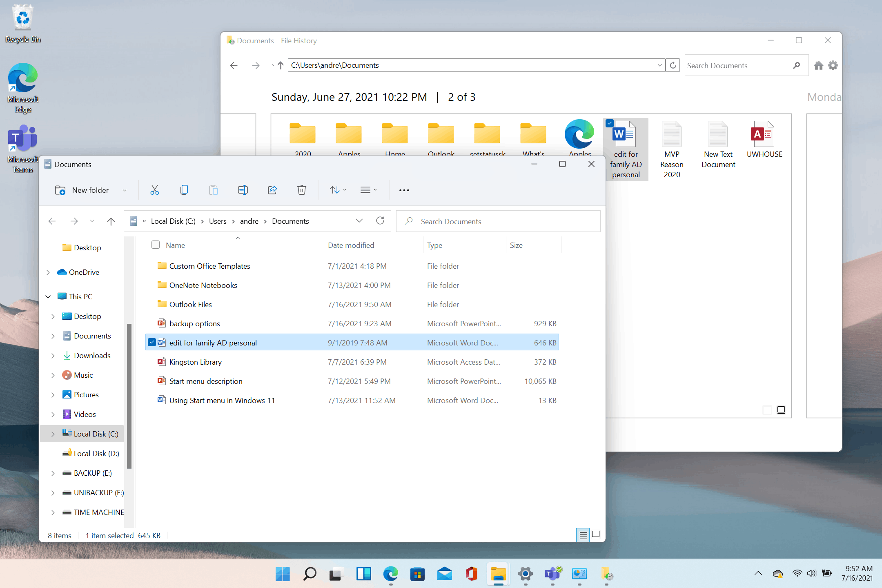Go up a folder in File History
Screen dimensions: 882x588
[281, 65]
